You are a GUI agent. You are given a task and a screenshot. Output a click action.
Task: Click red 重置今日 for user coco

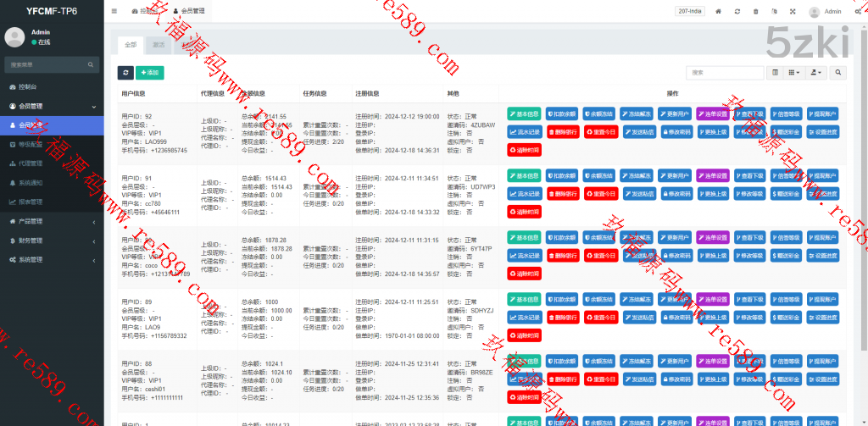point(601,256)
